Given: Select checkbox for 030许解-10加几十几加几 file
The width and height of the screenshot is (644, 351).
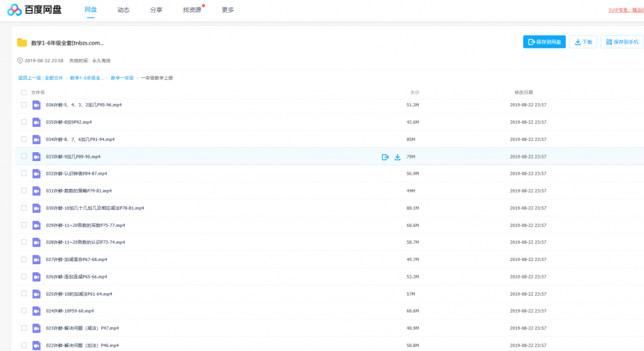Looking at the screenshot, I should [24, 208].
